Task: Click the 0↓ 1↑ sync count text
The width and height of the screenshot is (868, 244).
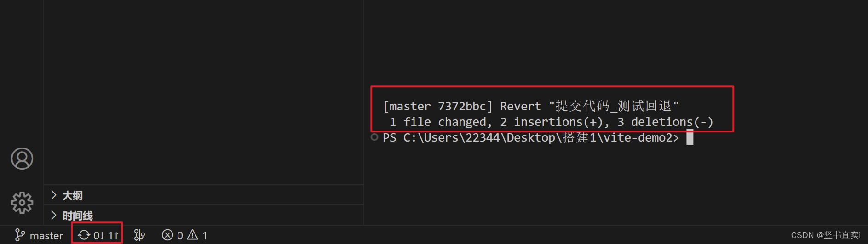Action: [x=106, y=236]
